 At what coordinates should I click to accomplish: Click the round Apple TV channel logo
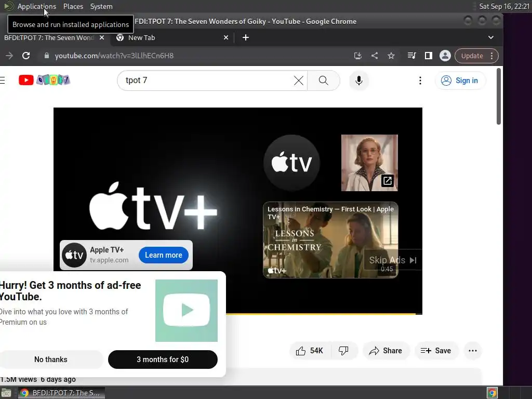coord(292,163)
